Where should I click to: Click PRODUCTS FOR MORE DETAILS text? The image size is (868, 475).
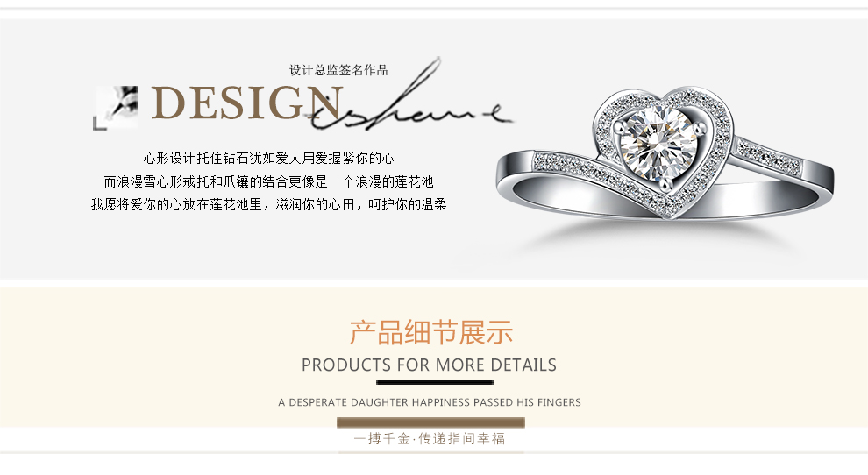[429, 365]
